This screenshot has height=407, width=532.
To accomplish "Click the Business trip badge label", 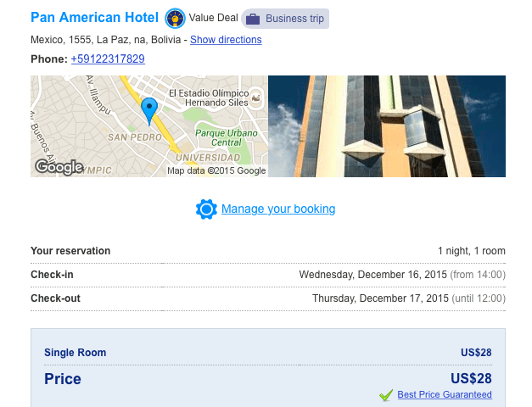I will pyautogui.click(x=294, y=19).
